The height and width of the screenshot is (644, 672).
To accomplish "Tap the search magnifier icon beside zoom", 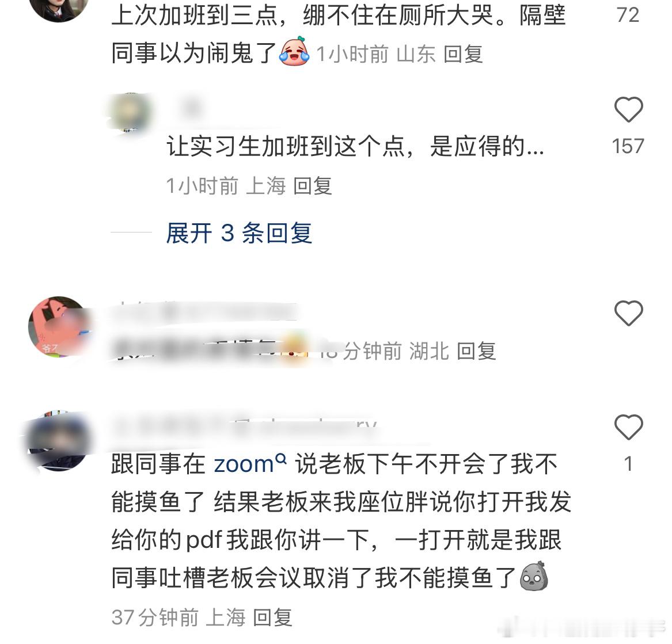I will pos(280,459).
